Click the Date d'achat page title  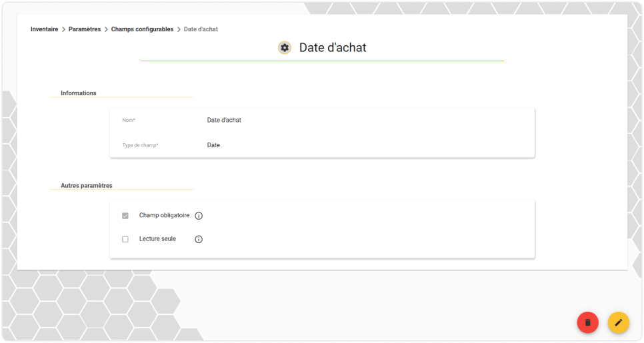333,47
